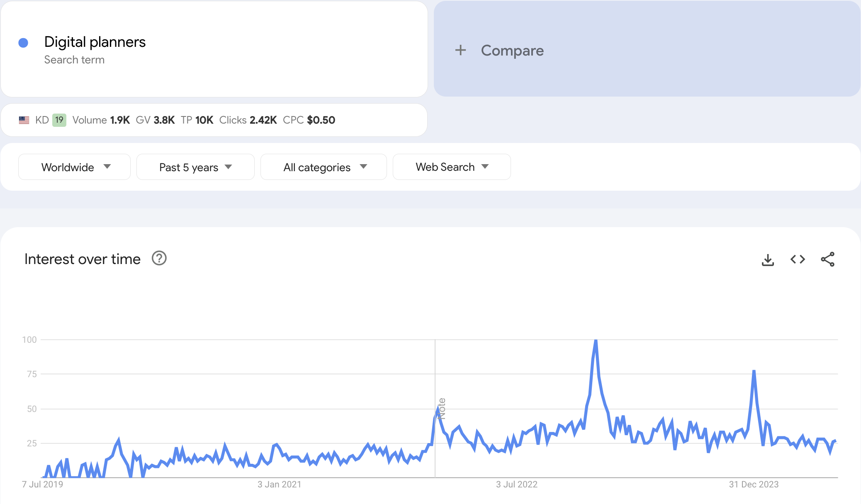
Task: Click the Note marker on chart
Action: coord(442,409)
